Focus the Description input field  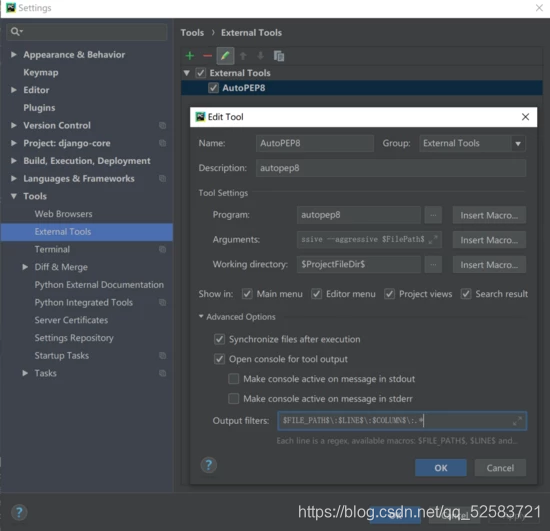[391, 168]
